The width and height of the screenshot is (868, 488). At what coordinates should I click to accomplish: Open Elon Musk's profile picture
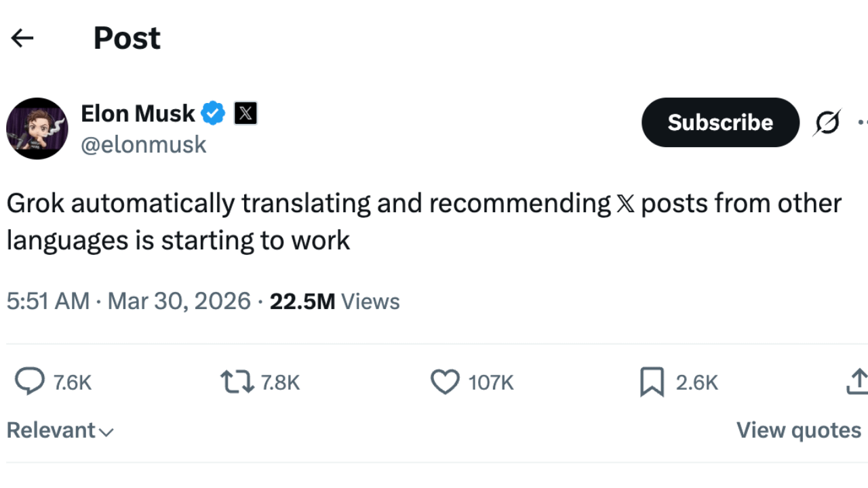tap(37, 129)
